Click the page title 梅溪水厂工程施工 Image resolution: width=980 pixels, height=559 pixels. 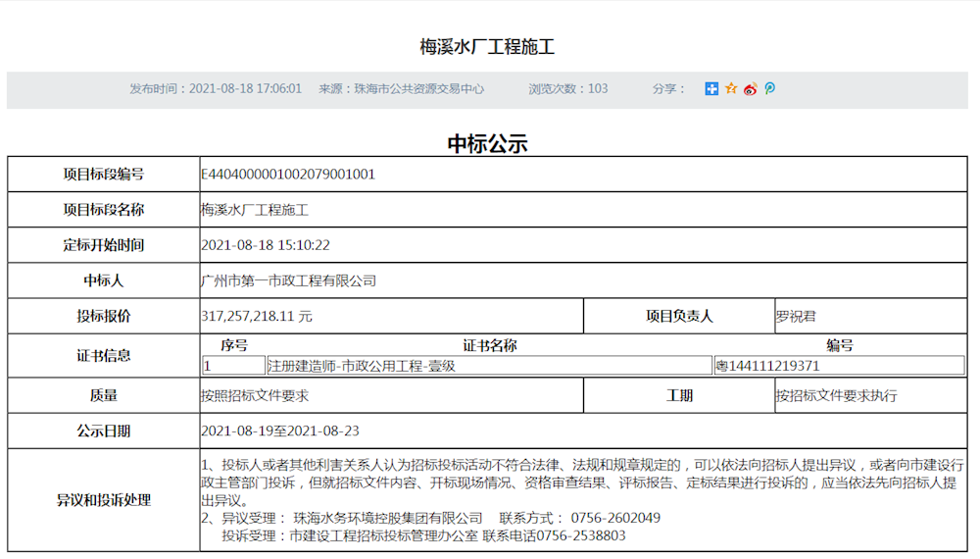point(487,47)
